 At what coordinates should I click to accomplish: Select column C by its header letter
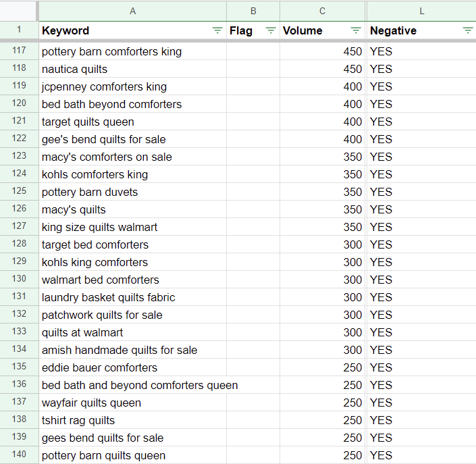point(322,10)
